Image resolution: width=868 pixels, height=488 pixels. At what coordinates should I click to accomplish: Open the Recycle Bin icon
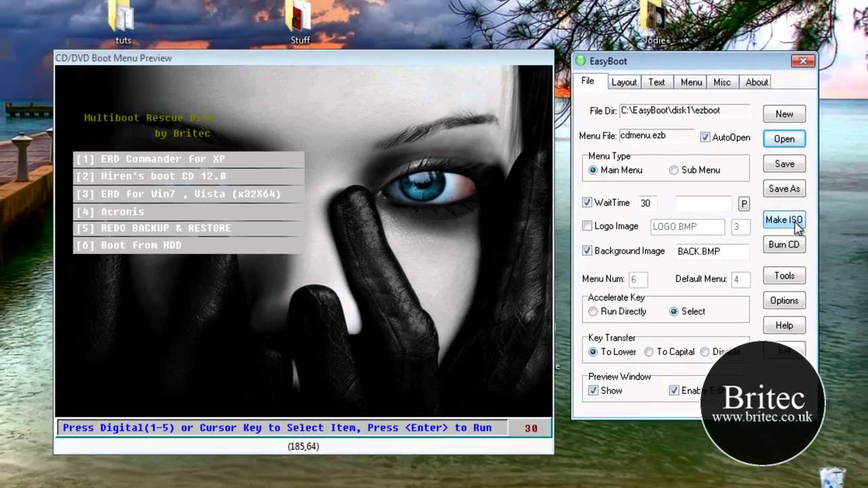click(832, 476)
